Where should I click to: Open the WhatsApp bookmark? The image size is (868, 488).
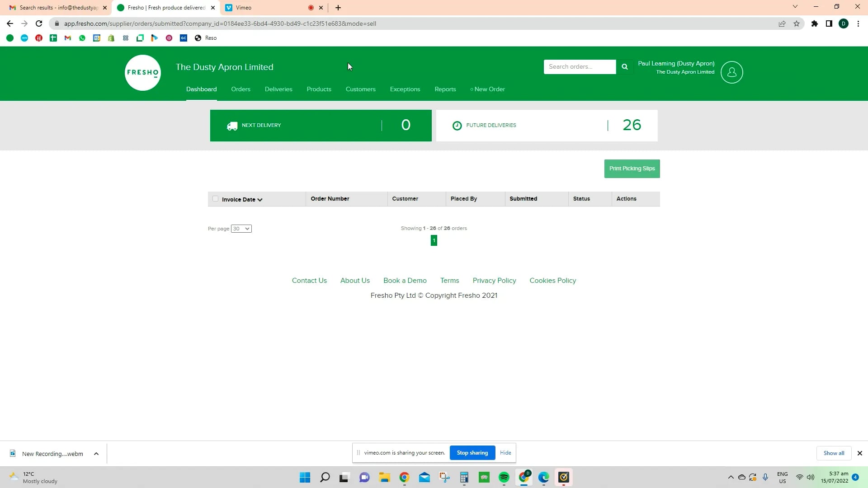pyautogui.click(x=82, y=38)
